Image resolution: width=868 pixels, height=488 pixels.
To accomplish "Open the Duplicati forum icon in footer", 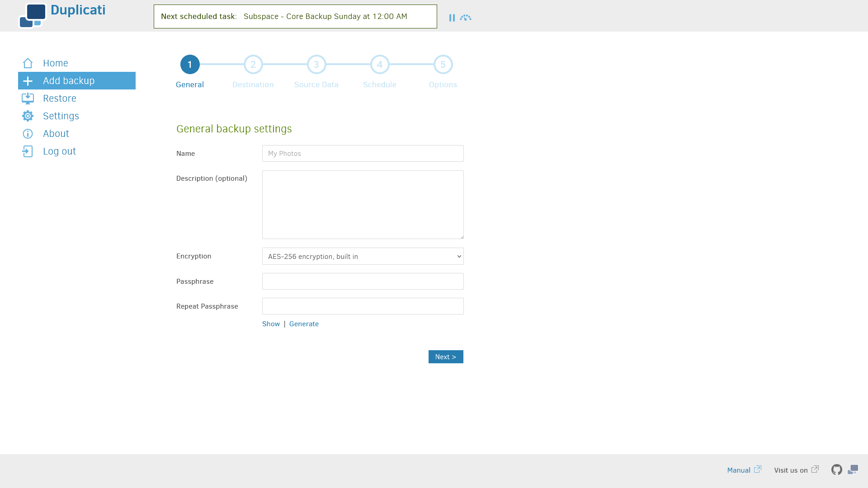I will [853, 470].
